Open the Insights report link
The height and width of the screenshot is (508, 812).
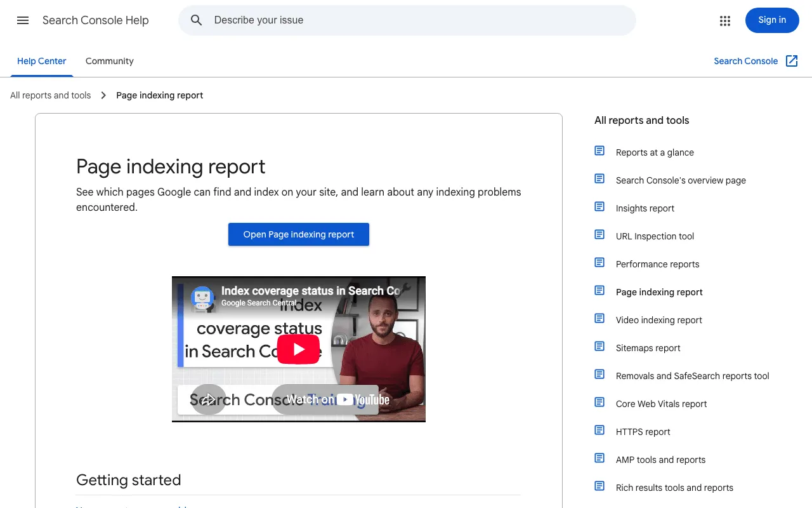pyautogui.click(x=645, y=208)
